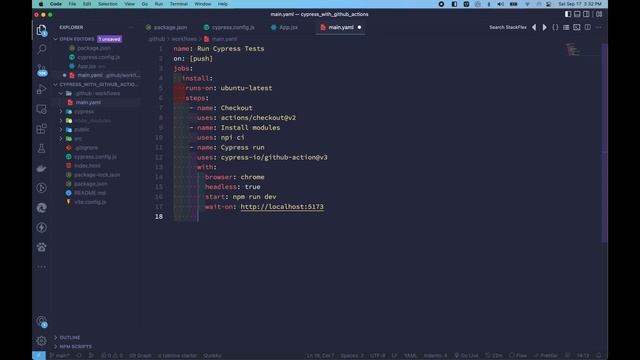640x360 pixels.
Task: Toggle bottom panel layout button
Action: click(x=577, y=14)
